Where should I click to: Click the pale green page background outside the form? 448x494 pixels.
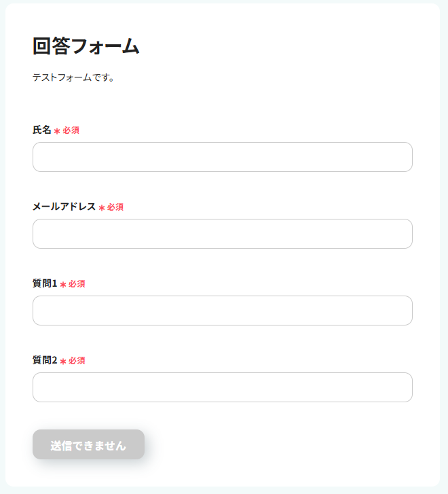(x=444, y=272)
